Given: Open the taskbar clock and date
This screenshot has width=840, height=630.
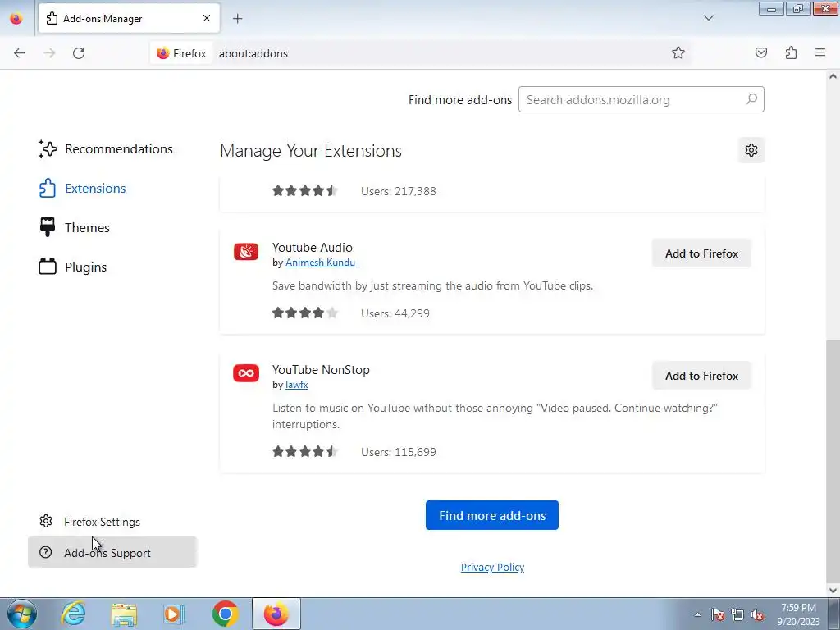Looking at the screenshot, I should [x=798, y=614].
